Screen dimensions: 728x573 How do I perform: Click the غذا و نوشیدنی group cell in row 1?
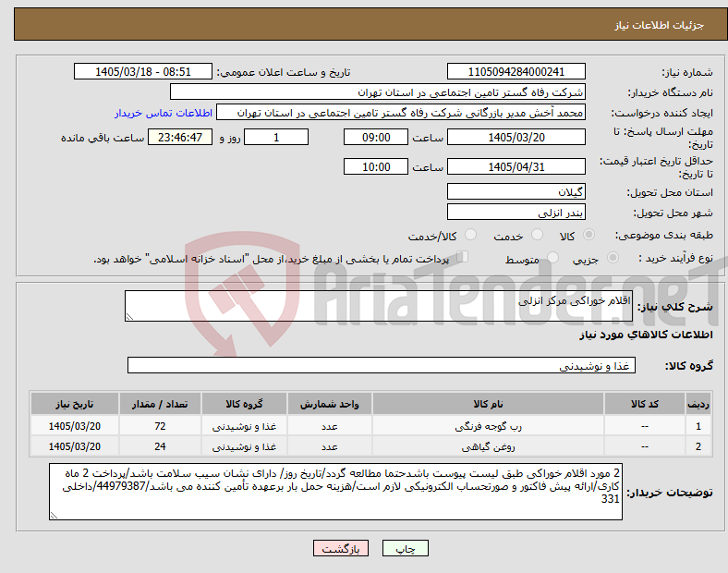pyautogui.click(x=244, y=426)
